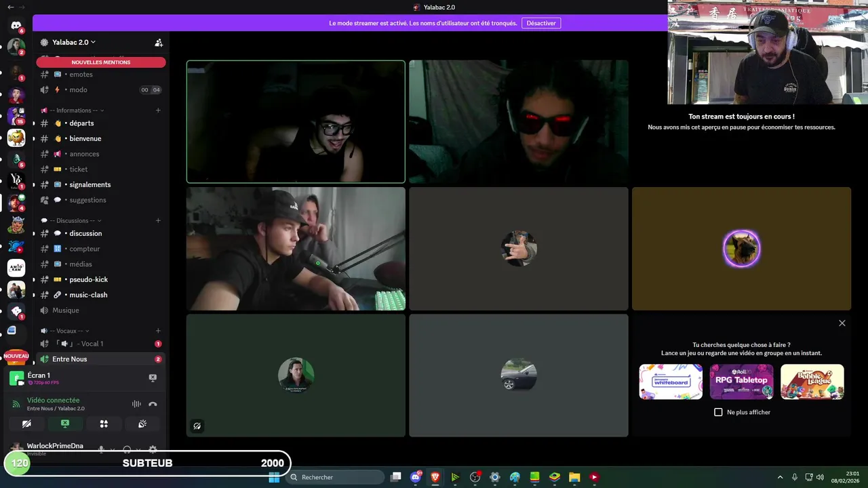Collapse the Vocaux category
Screen dimensions: 868x488
coord(64,331)
